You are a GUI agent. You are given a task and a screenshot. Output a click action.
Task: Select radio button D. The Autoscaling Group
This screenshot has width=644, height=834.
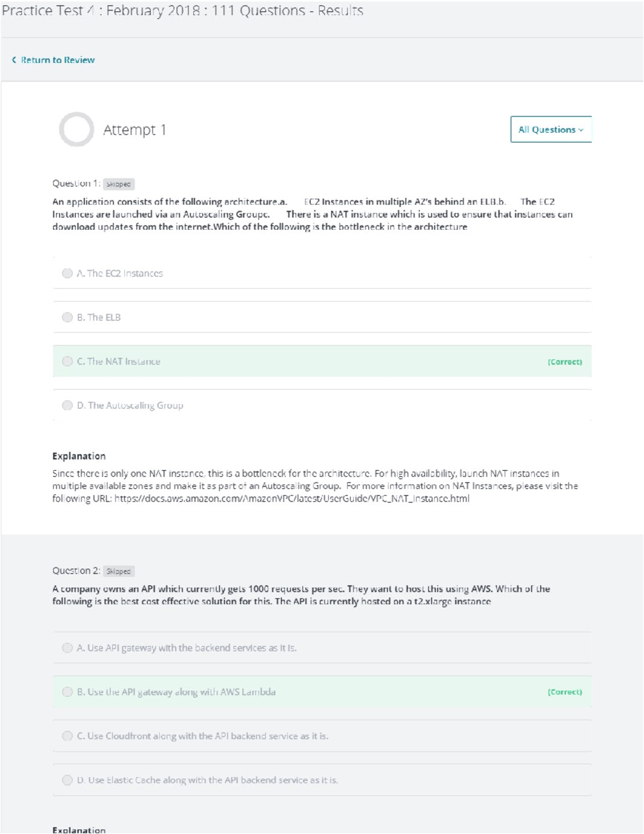pos(67,405)
